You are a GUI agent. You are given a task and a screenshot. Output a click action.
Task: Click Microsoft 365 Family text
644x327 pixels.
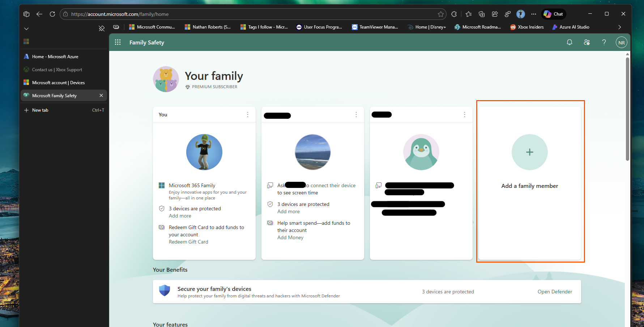tap(192, 186)
